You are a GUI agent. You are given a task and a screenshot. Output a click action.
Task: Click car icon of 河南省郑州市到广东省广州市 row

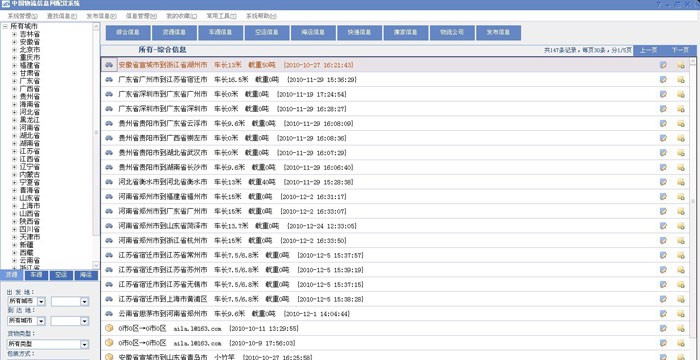[108, 211]
